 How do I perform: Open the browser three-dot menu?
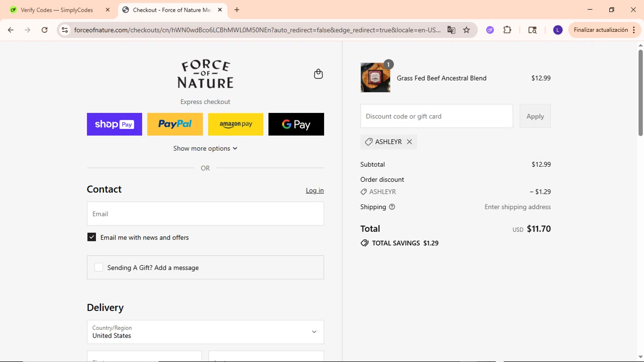[x=634, y=30]
